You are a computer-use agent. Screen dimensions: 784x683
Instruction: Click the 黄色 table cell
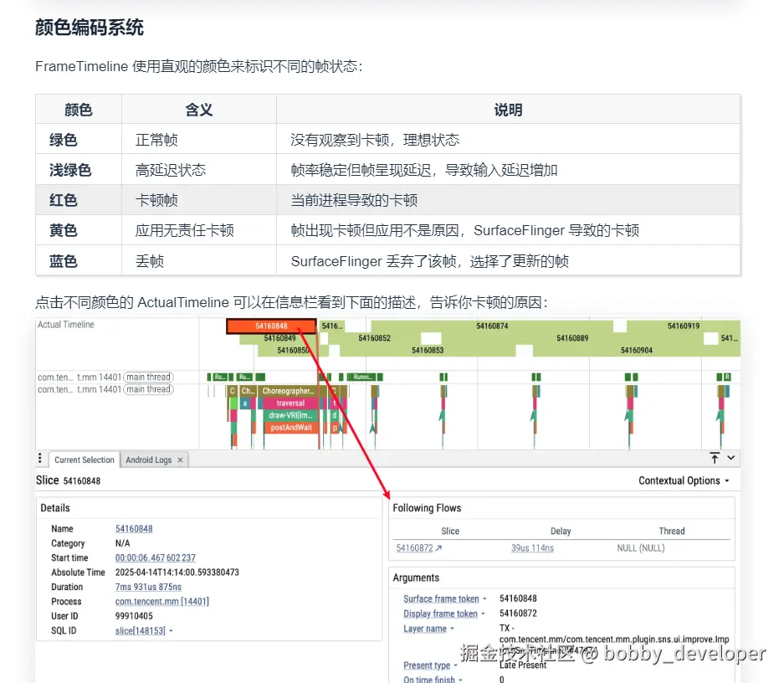[79, 230]
